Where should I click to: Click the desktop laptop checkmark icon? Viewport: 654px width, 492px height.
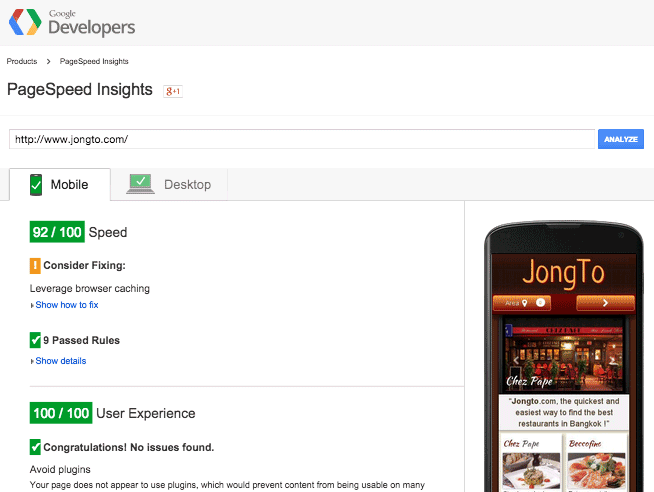pos(141,184)
